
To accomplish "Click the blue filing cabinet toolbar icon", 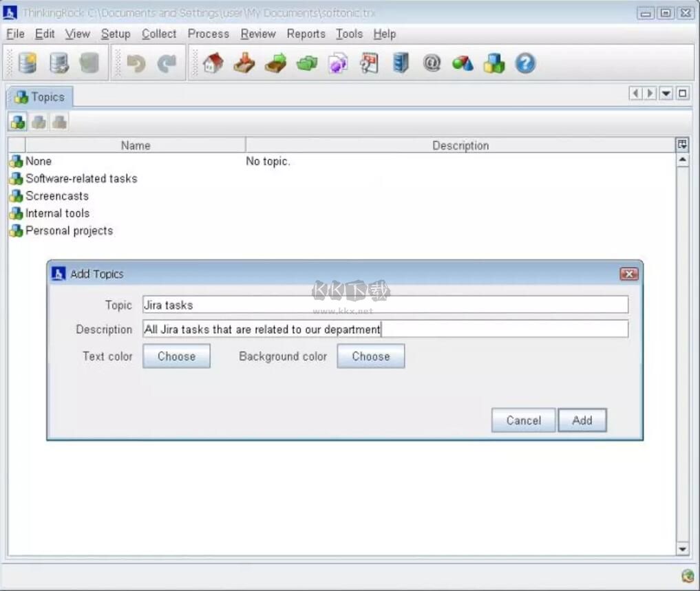I will pyautogui.click(x=401, y=64).
